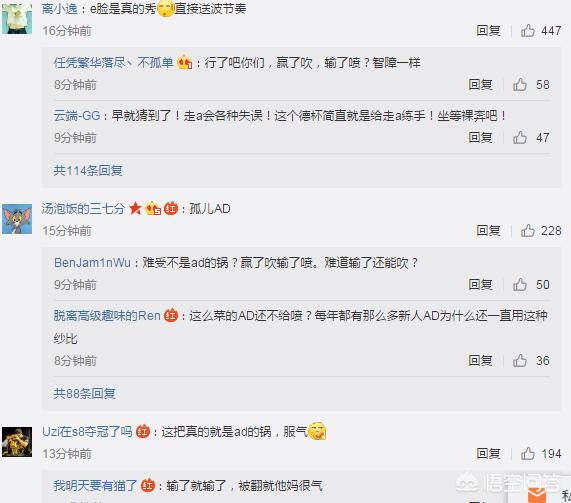The height and width of the screenshot is (503, 571).
Task: Like 脱离高级趣味的Ren's reply
Action: point(520,361)
